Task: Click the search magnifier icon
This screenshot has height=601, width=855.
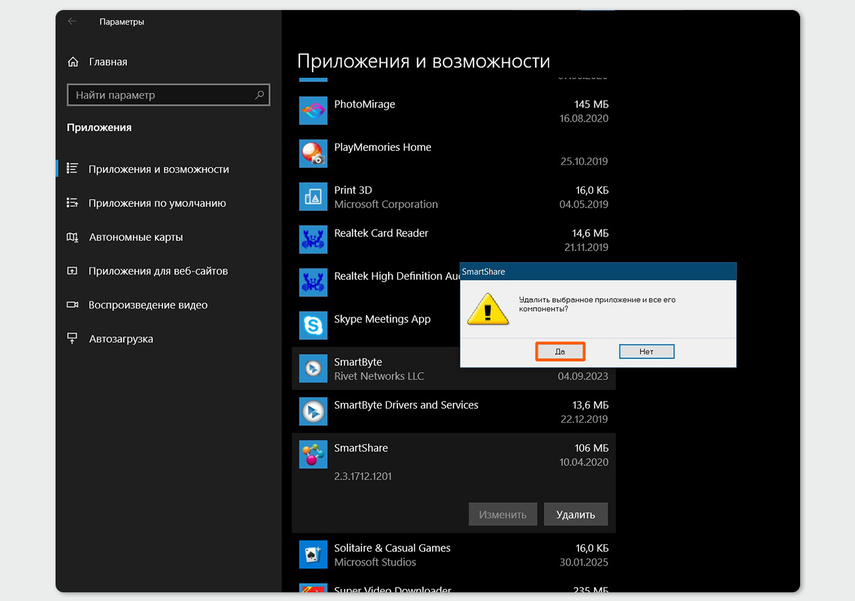Action: coord(260,95)
